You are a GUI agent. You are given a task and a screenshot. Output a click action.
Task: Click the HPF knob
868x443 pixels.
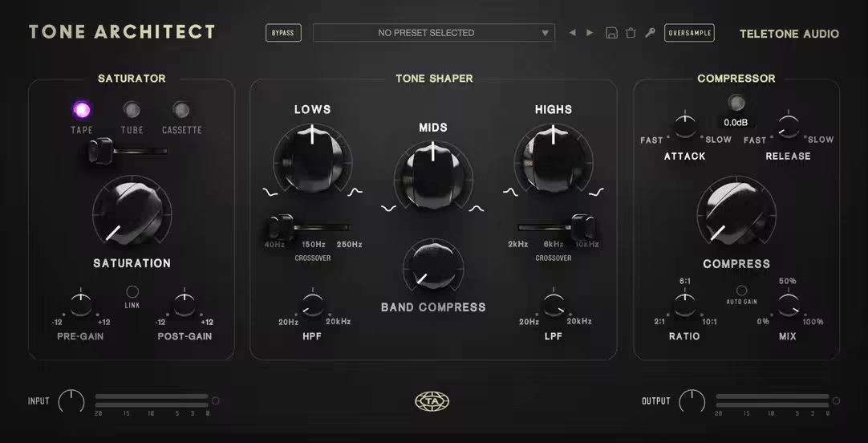coord(313,305)
